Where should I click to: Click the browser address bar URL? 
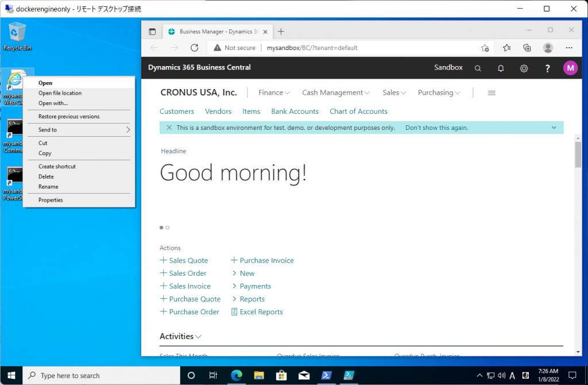(x=312, y=48)
